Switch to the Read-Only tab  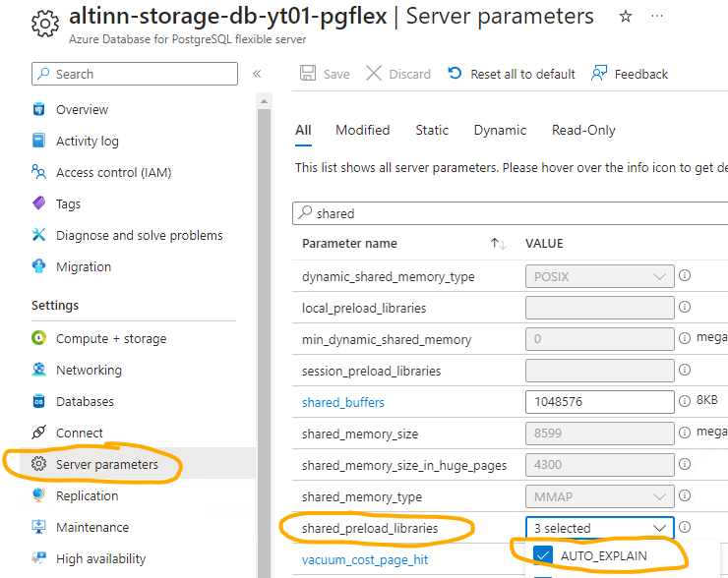(583, 130)
